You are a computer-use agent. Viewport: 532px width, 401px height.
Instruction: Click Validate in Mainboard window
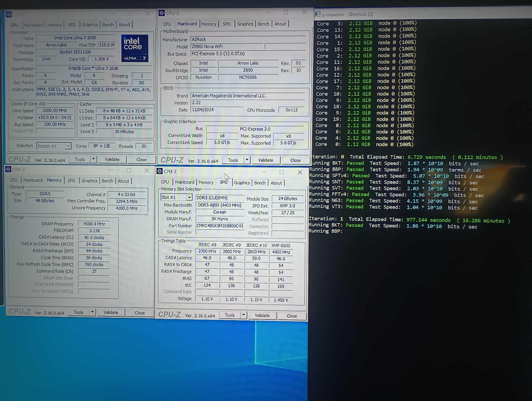266,160
